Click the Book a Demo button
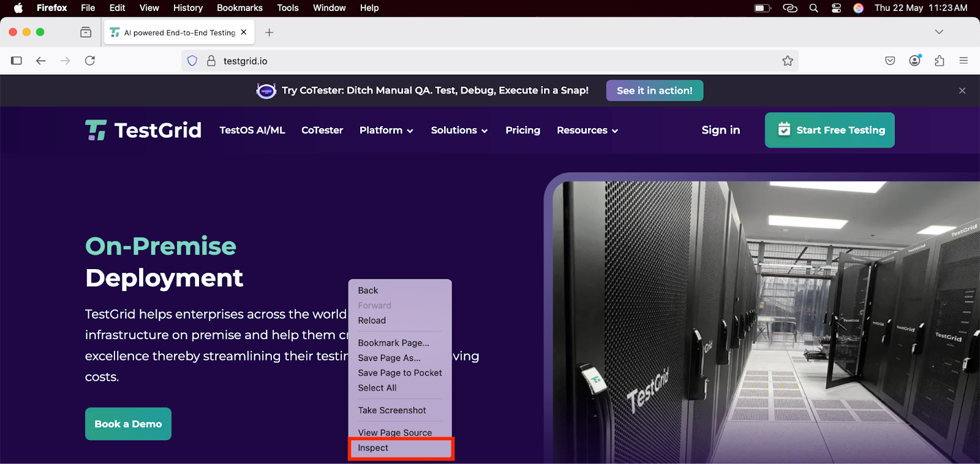Viewport: 980px width, 464px height. (x=128, y=424)
